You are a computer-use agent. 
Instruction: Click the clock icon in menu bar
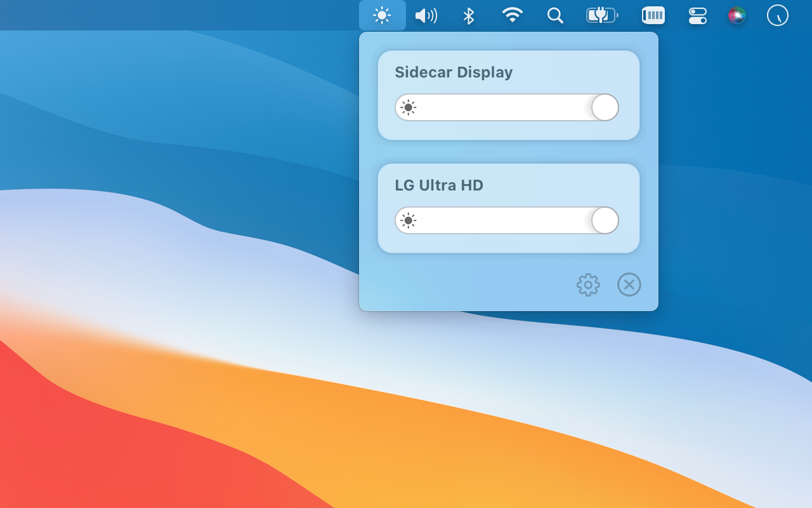[x=777, y=15]
